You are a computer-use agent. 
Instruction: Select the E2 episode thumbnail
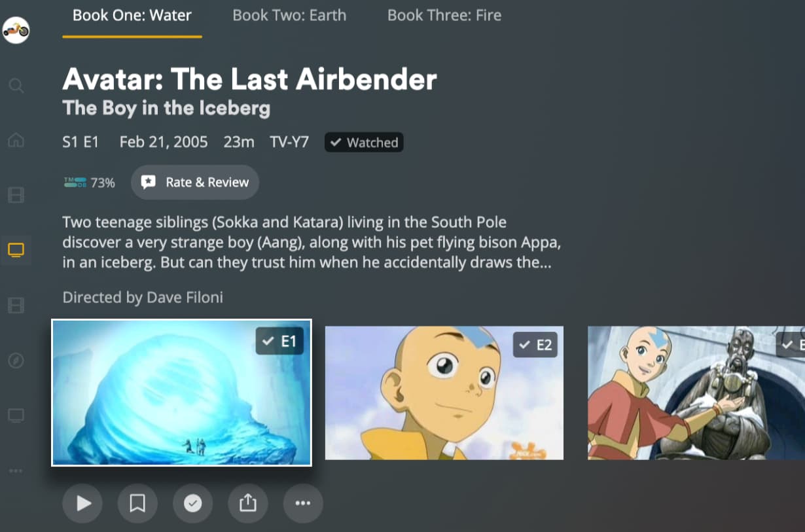pyautogui.click(x=444, y=393)
